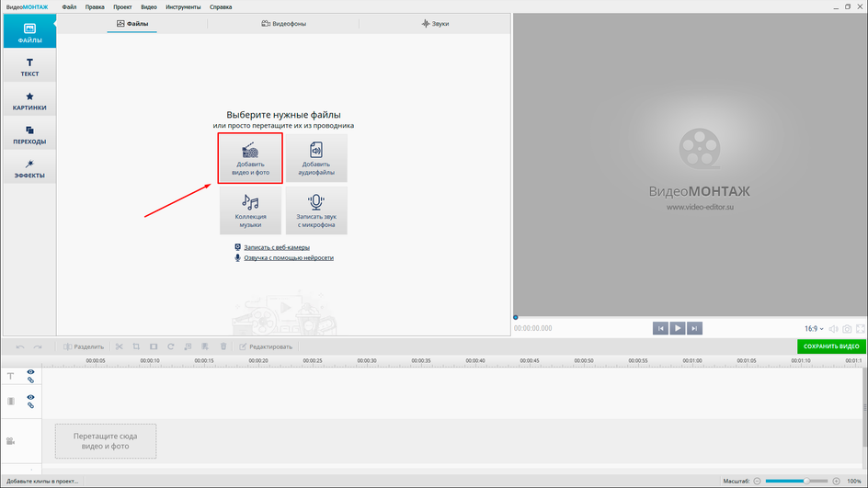Image resolution: width=868 pixels, height=488 pixels.
Task: Click the video track camera icon
Action: pyautogui.click(x=10, y=441)
